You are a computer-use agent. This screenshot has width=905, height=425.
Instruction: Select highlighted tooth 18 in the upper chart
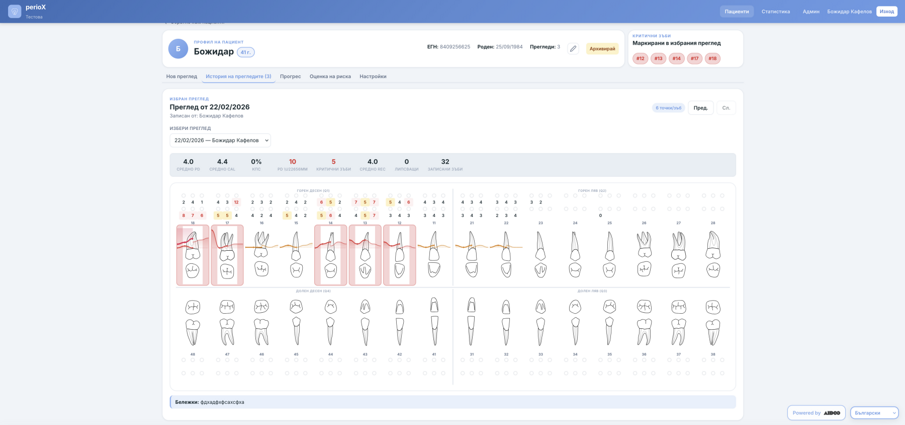pyautogui.click(x=193, y=255)
